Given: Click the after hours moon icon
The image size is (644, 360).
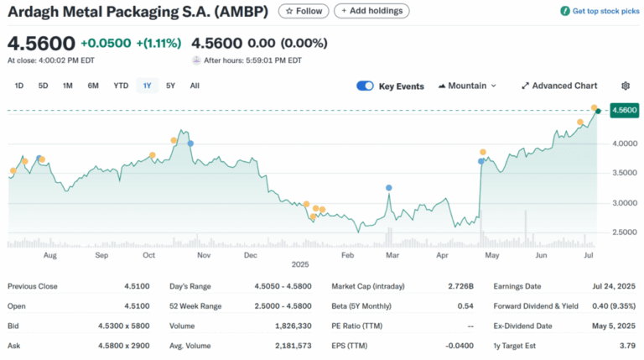Looking at the screenshot, I should click(196, 60).
